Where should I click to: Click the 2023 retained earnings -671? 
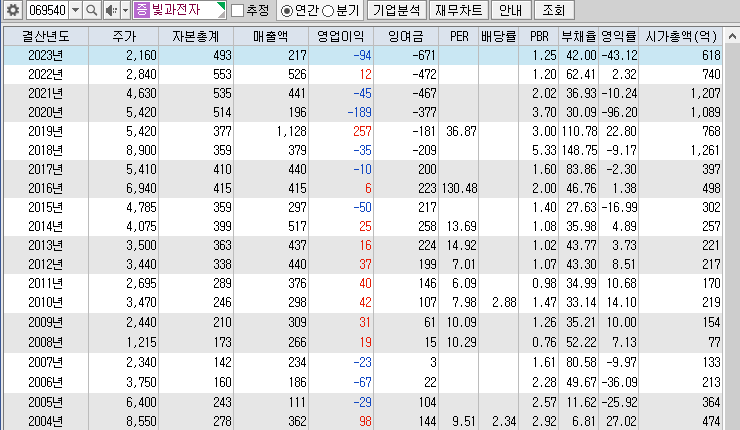click(423, 55)
